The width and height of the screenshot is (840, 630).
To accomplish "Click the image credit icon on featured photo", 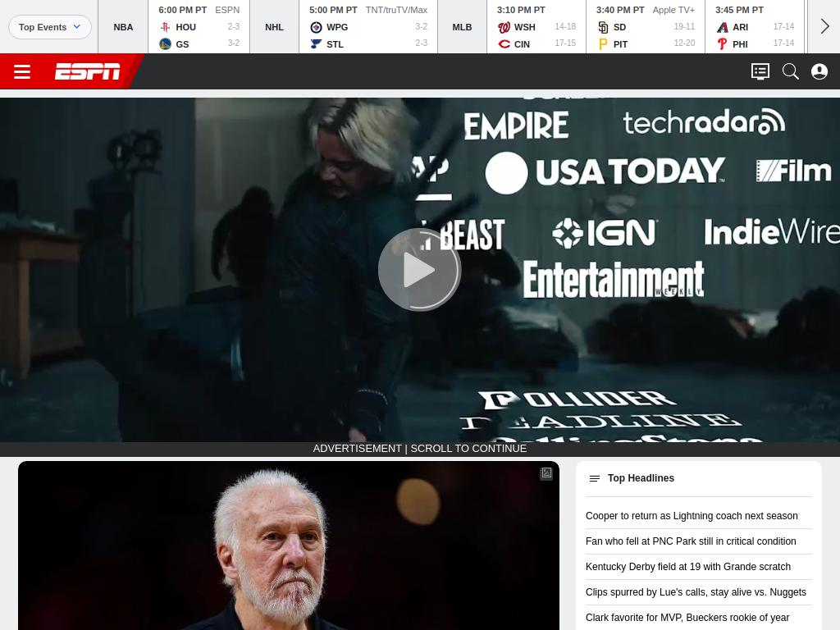I will pos(546,473).
